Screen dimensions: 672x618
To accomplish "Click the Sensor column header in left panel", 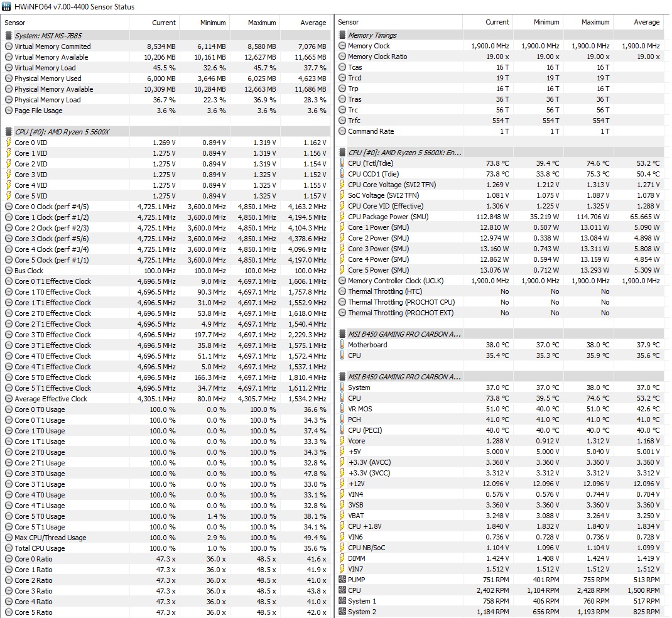I will point(65,23).
